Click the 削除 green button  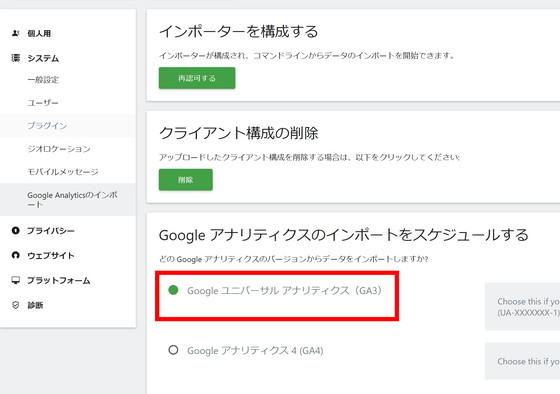[x=186, y=180]
